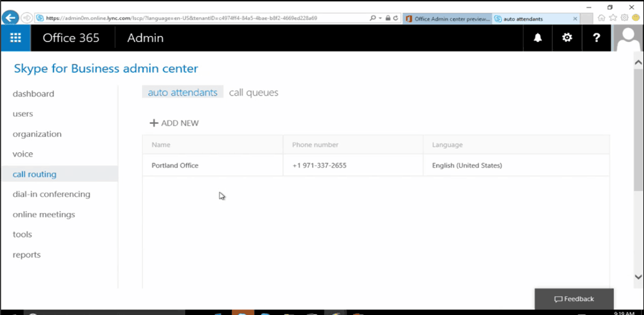Screen dimensions: 644x315
Task: Open dial-in conferencing section
Action: (x=52, y=194)
